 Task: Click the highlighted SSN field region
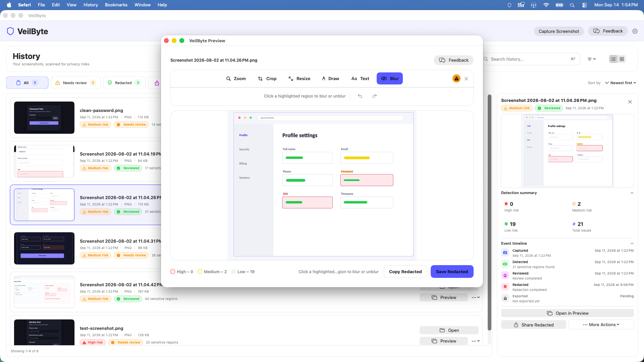point(307,202)
